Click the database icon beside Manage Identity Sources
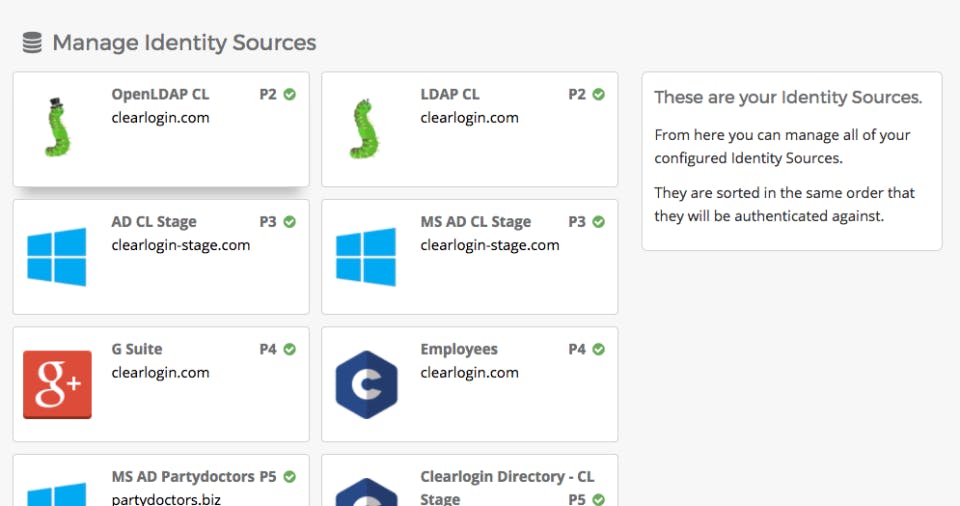This screenshot has width=960, height=506. click(x=32, y=43)
